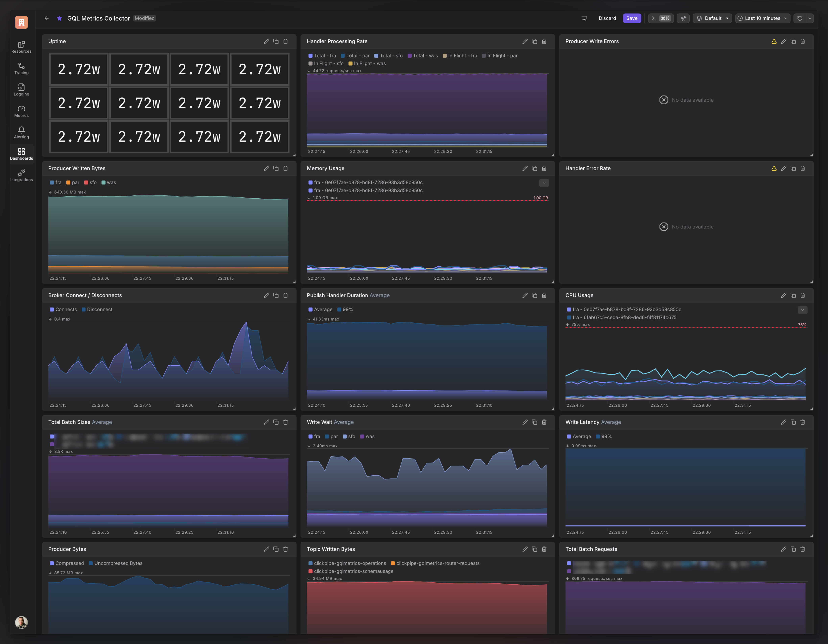
Task: Click the warning icon on Producer Write Errors
Action: pyautogui.click(x=774, y=41)
